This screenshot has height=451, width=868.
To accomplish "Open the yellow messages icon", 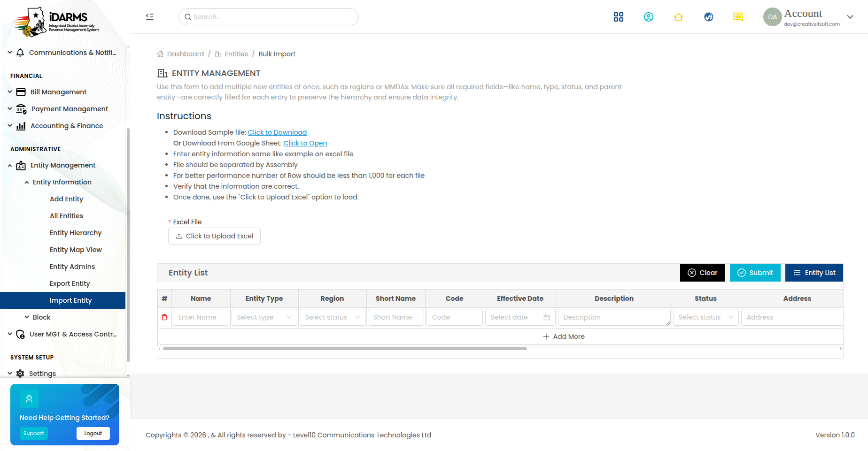I will tap(738, 17).
